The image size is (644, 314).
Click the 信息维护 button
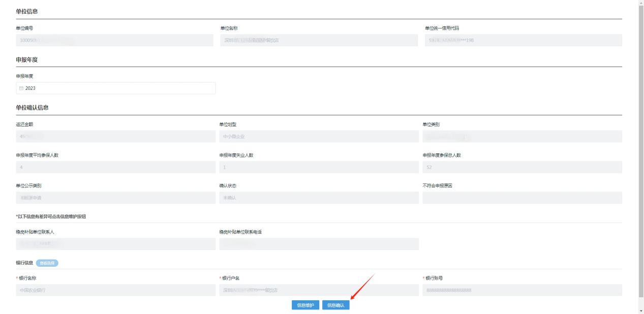(305, 305)
